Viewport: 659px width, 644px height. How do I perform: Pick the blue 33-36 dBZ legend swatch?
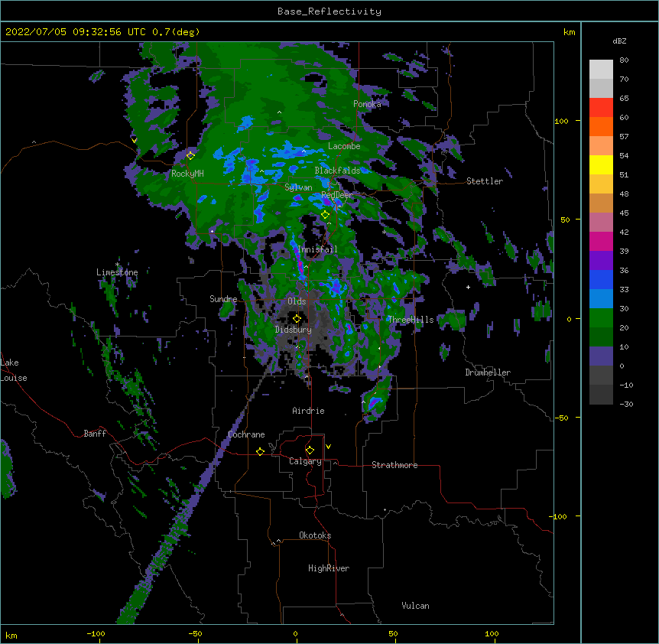[601, 279]
